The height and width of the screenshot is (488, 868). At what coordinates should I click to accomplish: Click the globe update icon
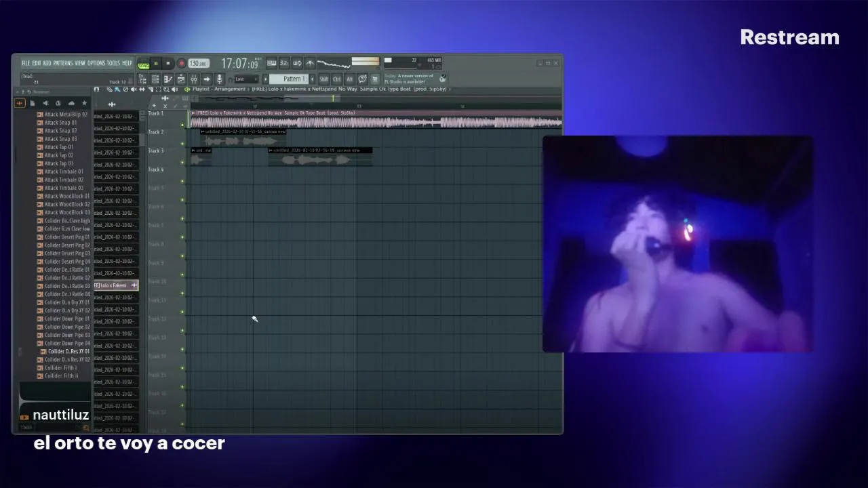point(443,79)
